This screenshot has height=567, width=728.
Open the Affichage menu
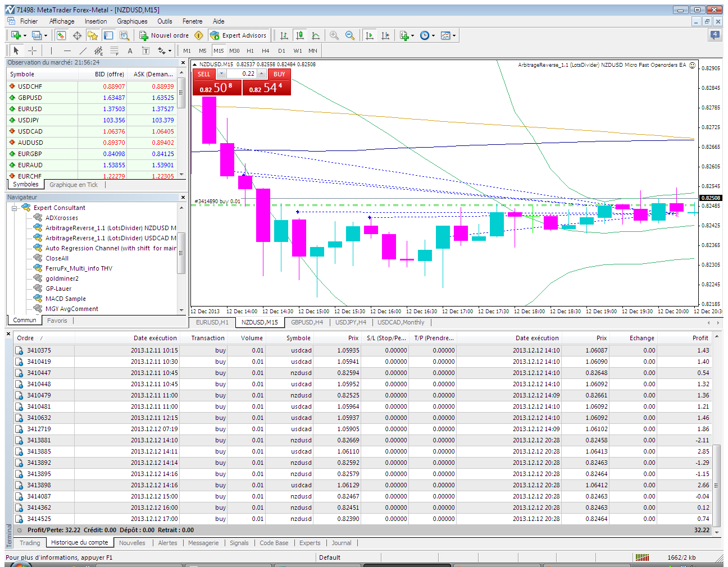pos(62,21)
